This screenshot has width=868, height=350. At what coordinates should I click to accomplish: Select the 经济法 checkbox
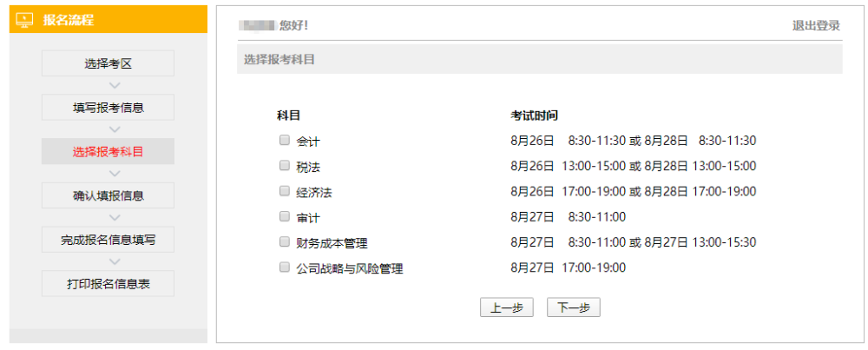click(x=284, y=190)
